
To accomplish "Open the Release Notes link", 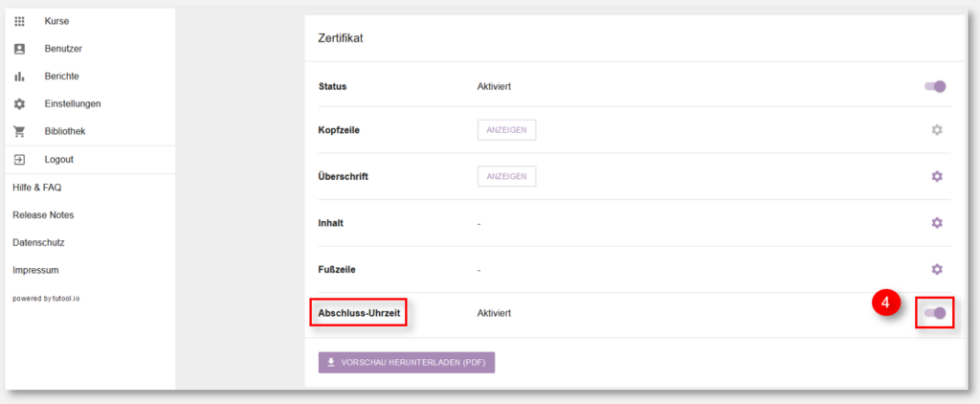I will [x=43, y=214].
